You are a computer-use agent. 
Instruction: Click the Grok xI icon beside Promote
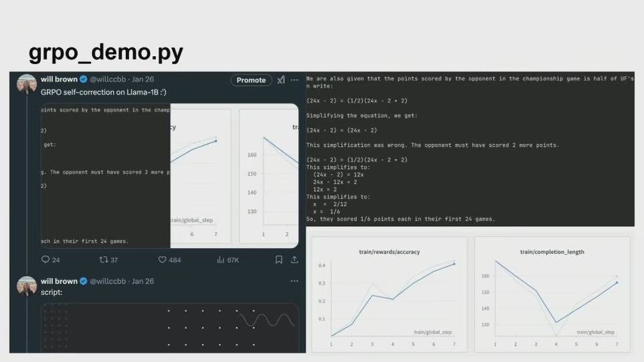(x=281, y=80)
